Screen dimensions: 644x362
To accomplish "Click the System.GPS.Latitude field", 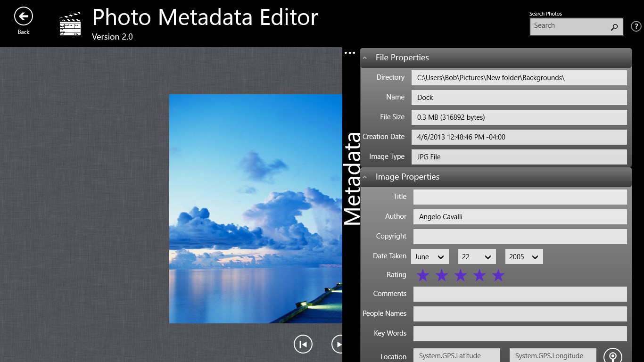I will coord(456,356).
